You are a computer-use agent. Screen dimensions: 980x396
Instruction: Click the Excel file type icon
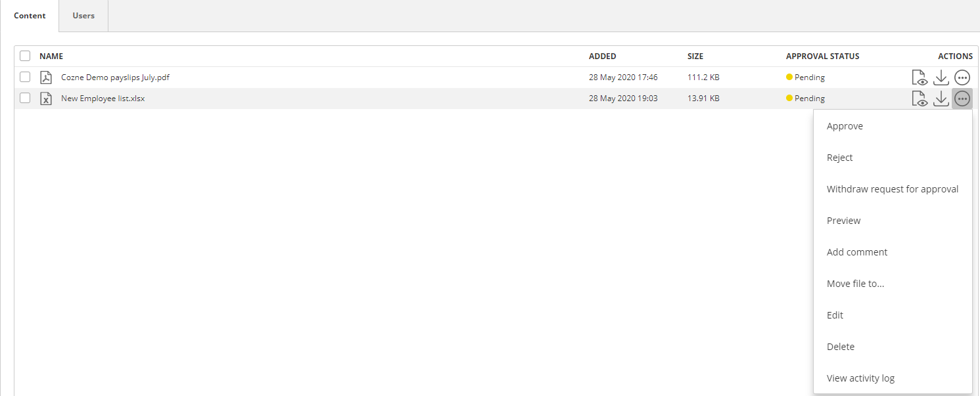coord(45,98)
